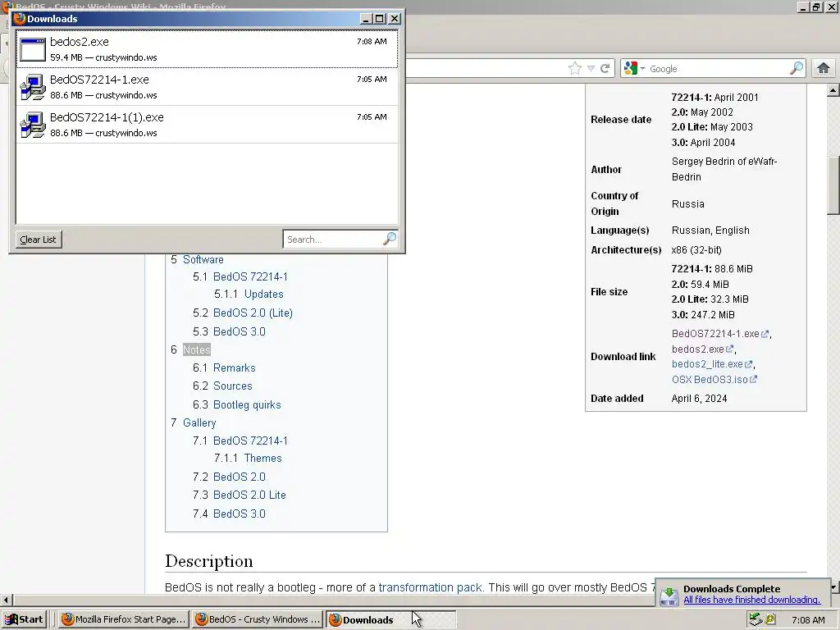Jump to contents 5.2 BedOS 2.0 (Lite)
This screenshot has width=840, height=630.
pos(253,313)
